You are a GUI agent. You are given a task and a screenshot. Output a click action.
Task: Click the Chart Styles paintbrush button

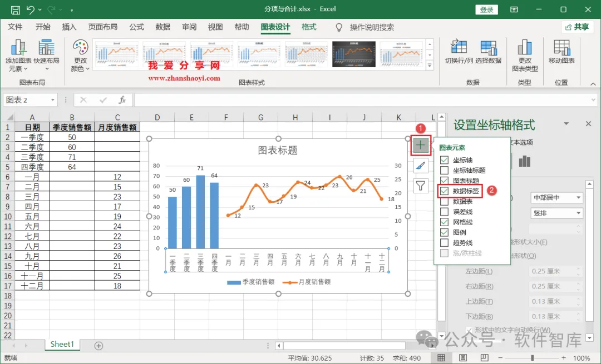point(421,166)
